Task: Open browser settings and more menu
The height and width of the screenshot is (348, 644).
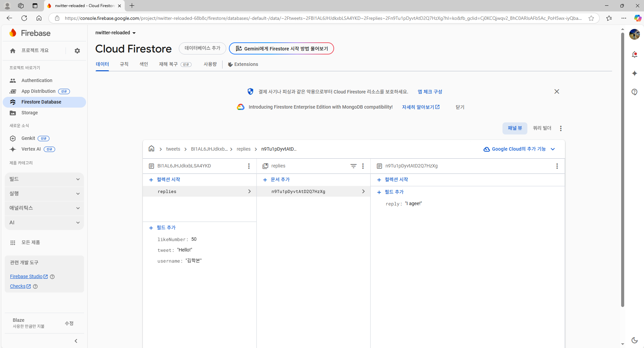Action: [624, 18]
